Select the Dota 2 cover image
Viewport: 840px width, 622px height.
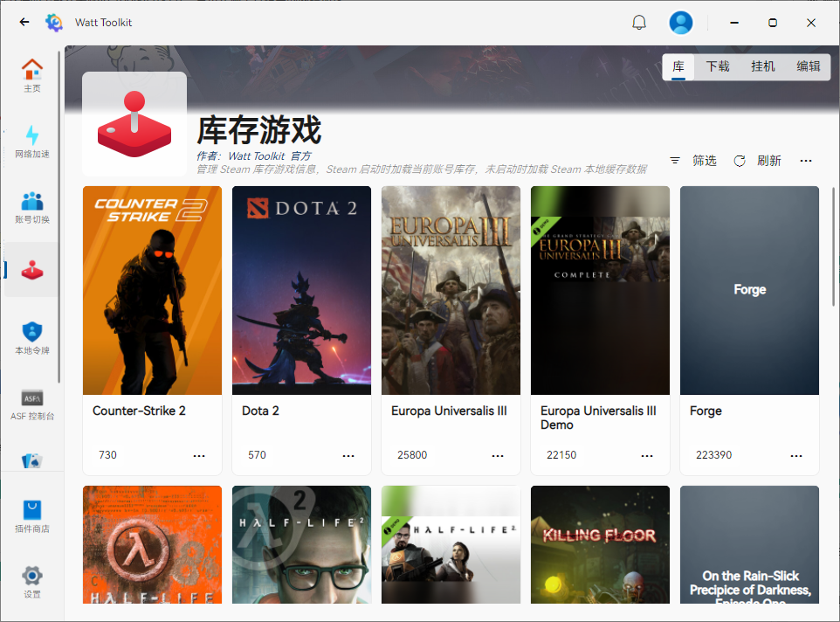301,290
